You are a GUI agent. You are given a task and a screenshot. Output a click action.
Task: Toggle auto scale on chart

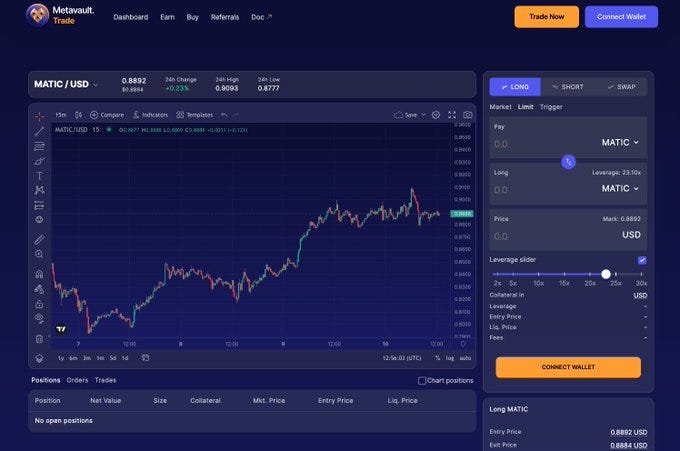465,358
